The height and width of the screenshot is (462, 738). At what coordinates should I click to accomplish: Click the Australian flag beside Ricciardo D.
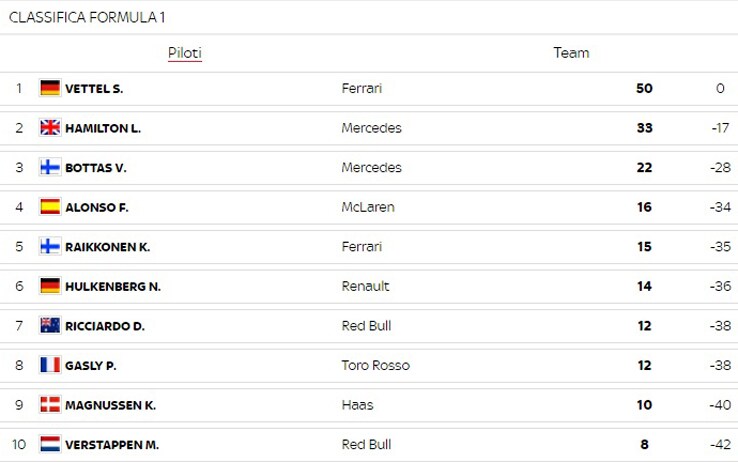(x=50, y=326)
